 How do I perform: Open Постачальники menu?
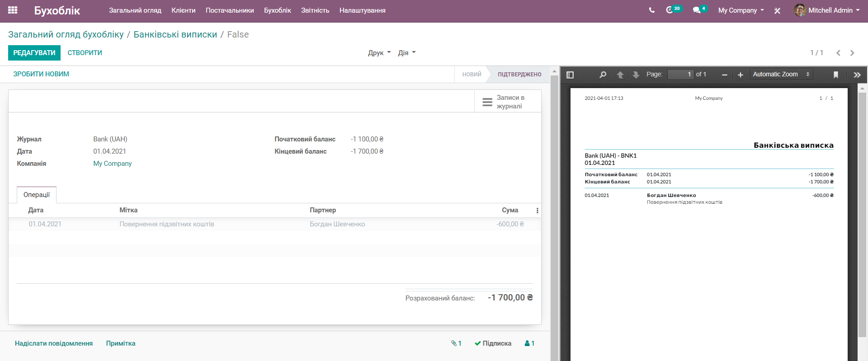coord(230,10)
